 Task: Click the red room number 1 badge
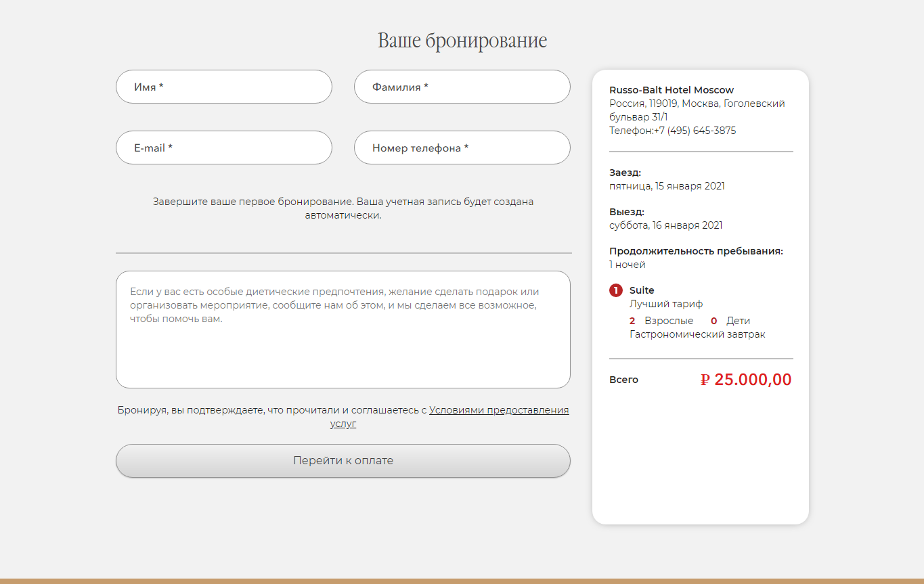615,290
